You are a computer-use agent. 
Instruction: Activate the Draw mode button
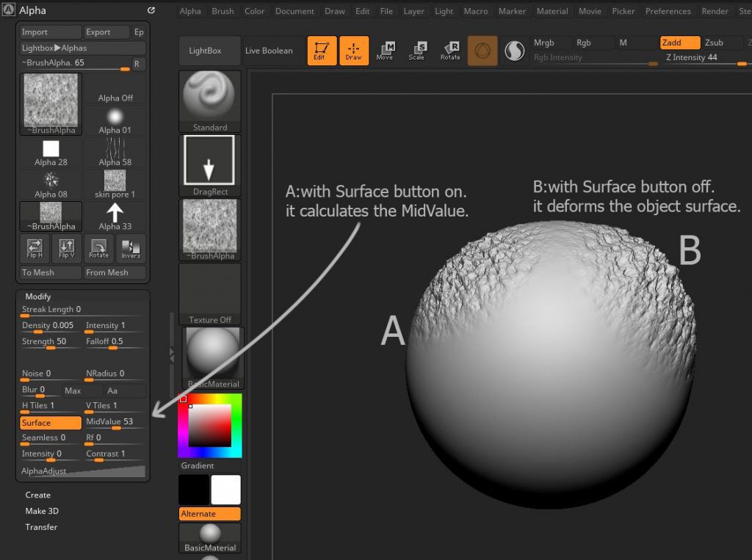[x=354, y=51]
